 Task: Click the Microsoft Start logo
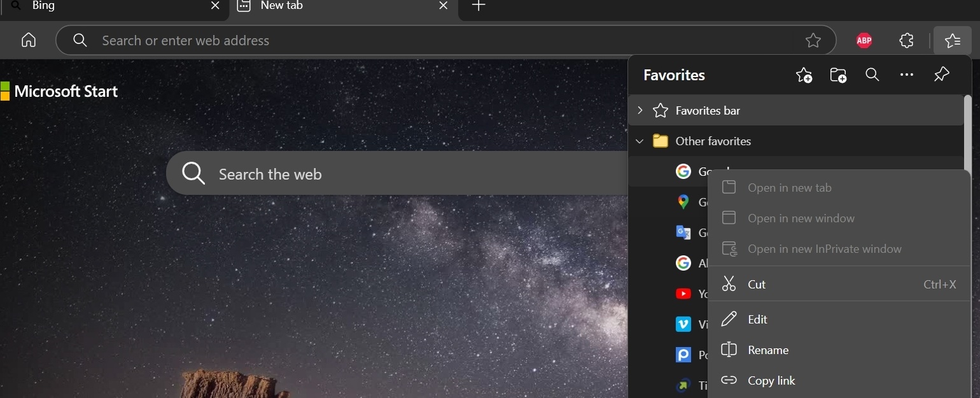tap(59, 91)
